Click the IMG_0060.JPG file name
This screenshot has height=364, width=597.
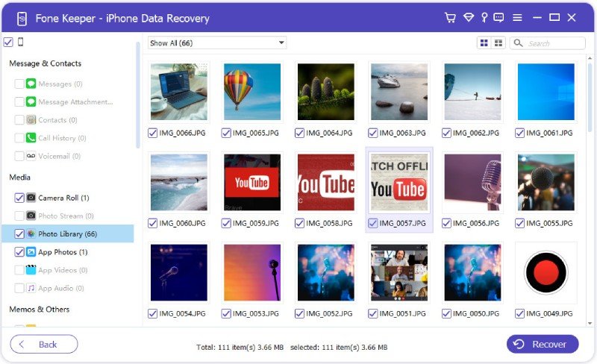(182, 223)
